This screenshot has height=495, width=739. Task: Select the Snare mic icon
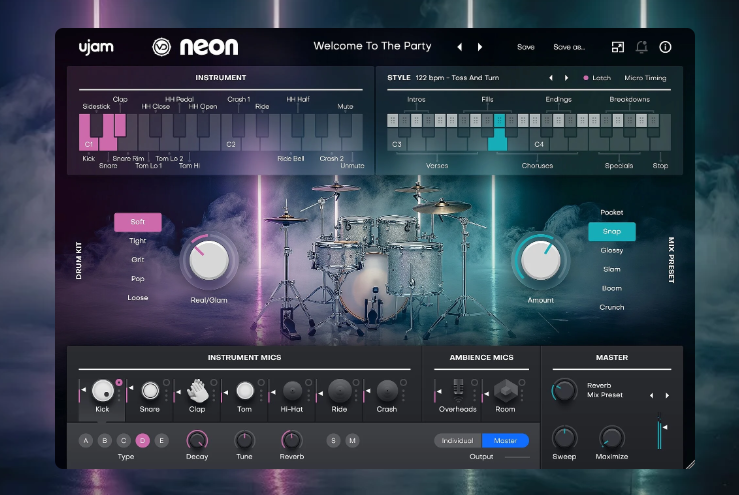pyautogui.click(x=150, y=390)
